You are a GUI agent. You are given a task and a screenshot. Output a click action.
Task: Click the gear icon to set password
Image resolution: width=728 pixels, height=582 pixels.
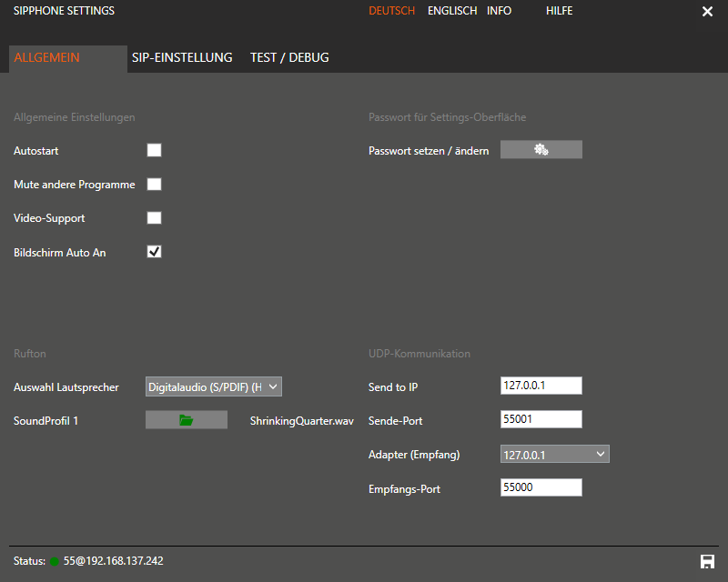[541, 150]
